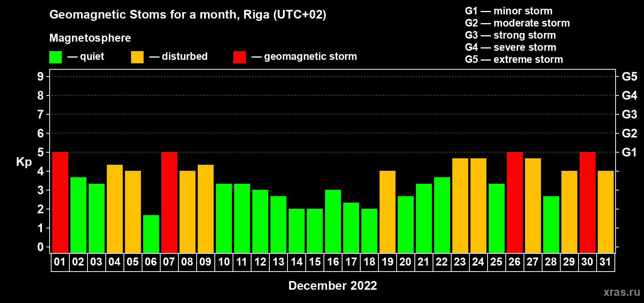This screenshot has width=644, height=303.
Task: Click the date label 18 on the axis
Action: coord(369,262)
